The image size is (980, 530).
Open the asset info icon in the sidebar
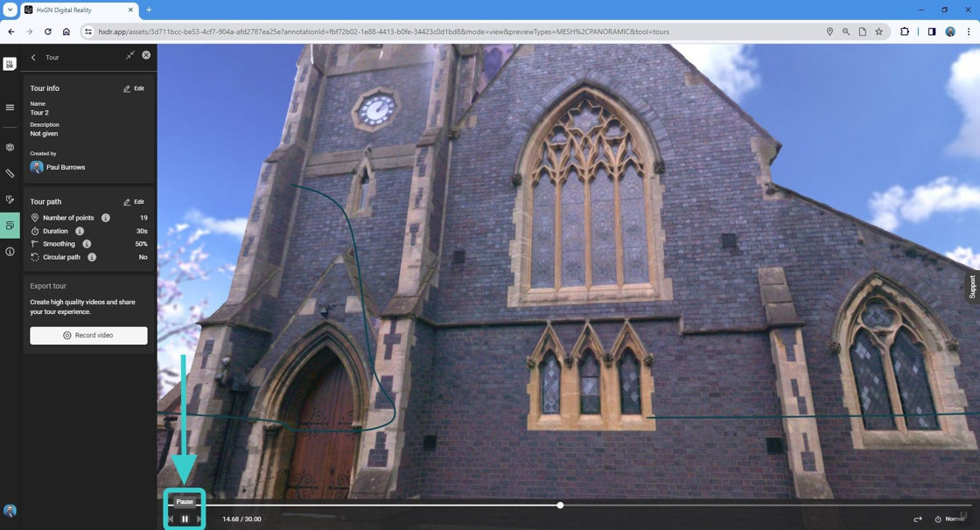10,251
